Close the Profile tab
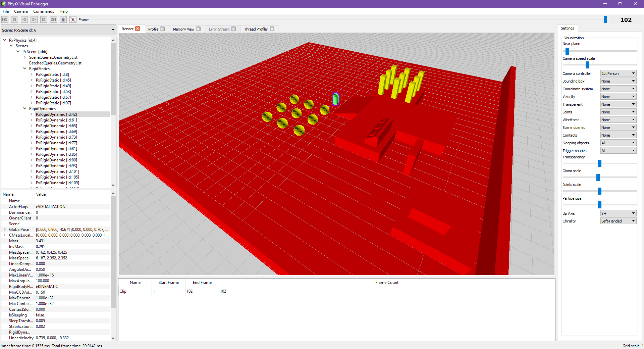 (162, 29)
